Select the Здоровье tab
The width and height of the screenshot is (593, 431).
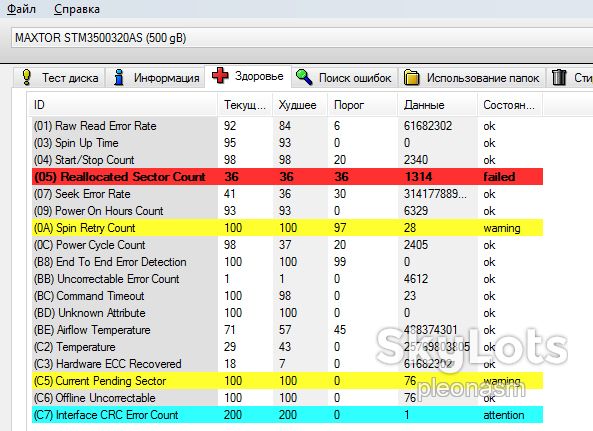coord(248,76)
